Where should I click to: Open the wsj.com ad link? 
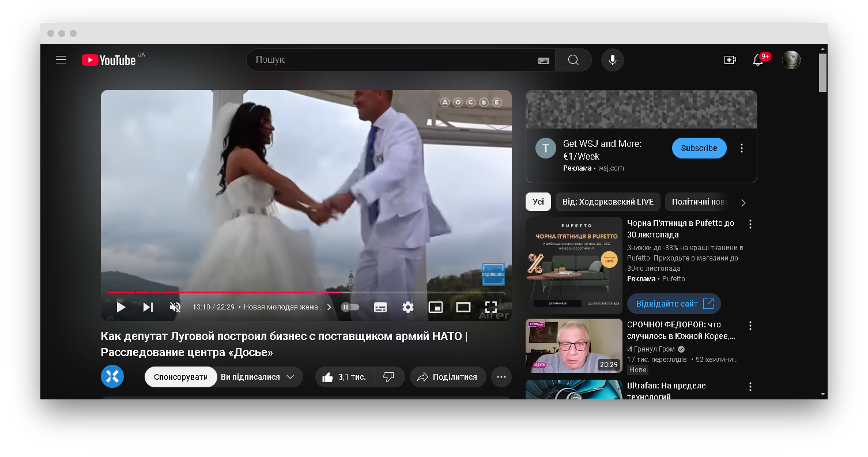pos(611,168)
